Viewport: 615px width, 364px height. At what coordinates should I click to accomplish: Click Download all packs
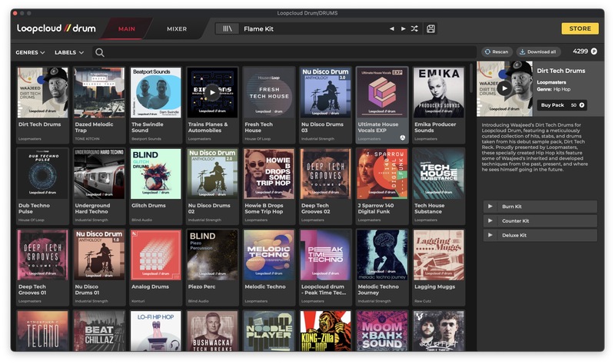538,52
